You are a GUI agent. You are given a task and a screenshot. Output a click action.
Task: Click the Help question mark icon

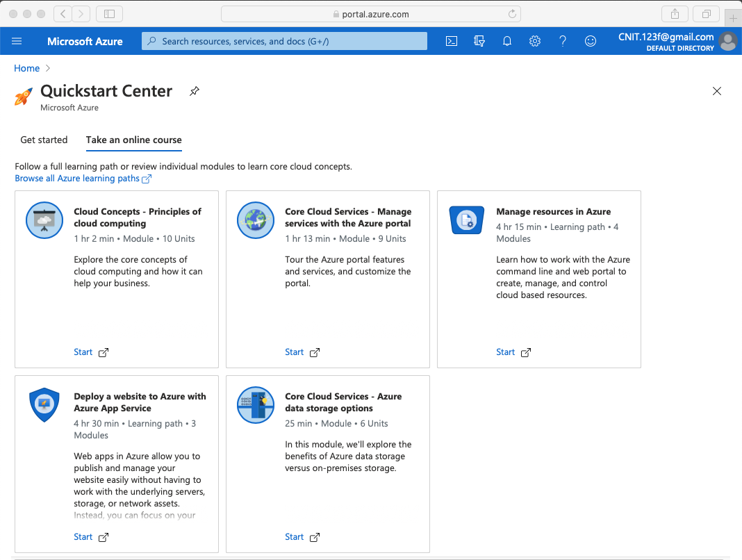563,41
